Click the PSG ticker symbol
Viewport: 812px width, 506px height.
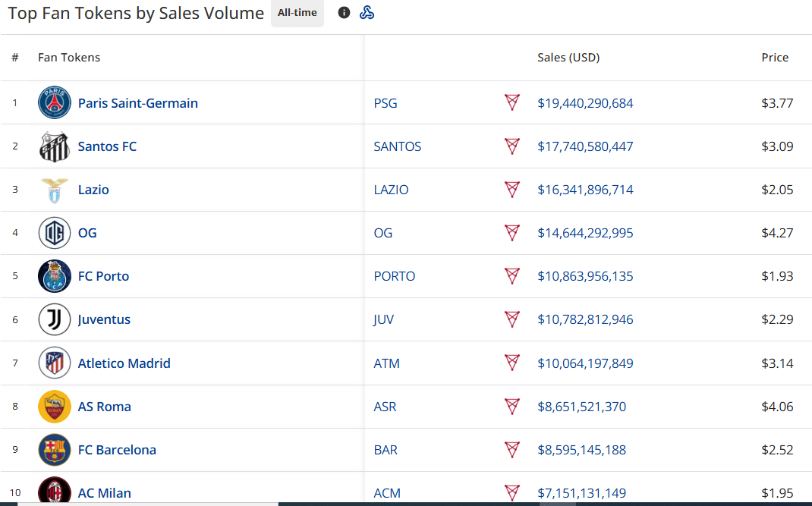(x=386, y=103)
